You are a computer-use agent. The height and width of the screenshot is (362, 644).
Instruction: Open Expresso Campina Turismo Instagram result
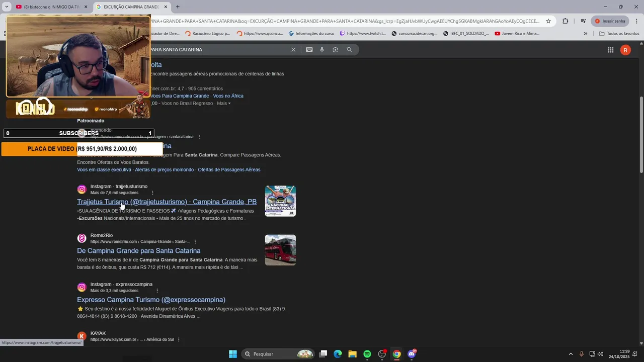click(x=151, y=300)
